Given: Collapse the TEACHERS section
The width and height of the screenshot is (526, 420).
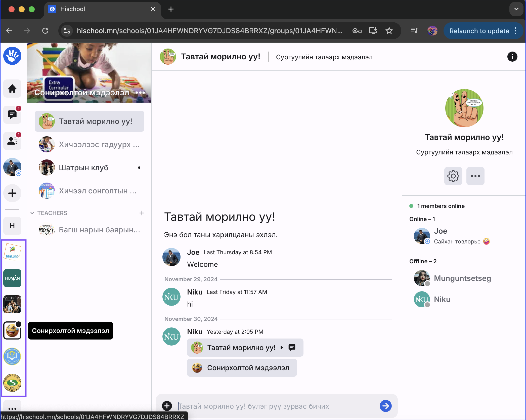Looking at the screenshot, I should (x=32, y=213).
